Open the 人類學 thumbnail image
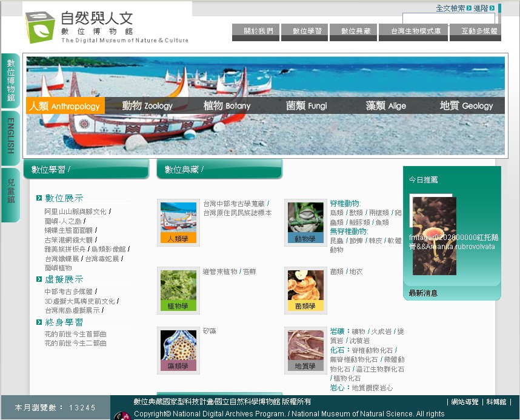Screen dimensions: 520x420 tap(178, 222)
